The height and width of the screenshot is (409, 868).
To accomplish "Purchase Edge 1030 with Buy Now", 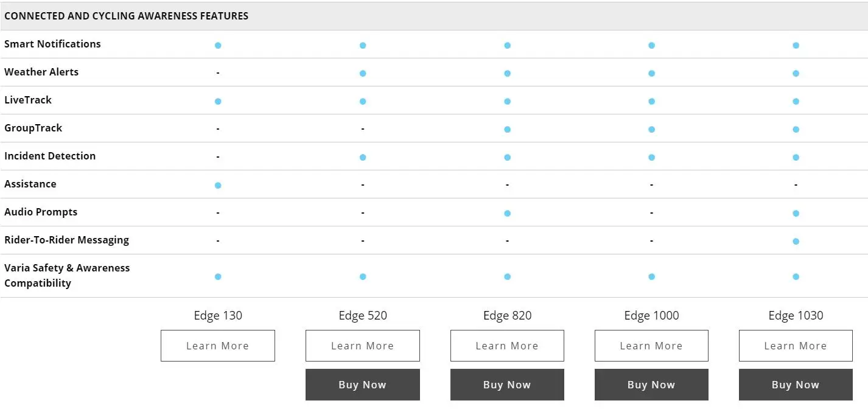I will pyautogui.click(x=796, y=385).
